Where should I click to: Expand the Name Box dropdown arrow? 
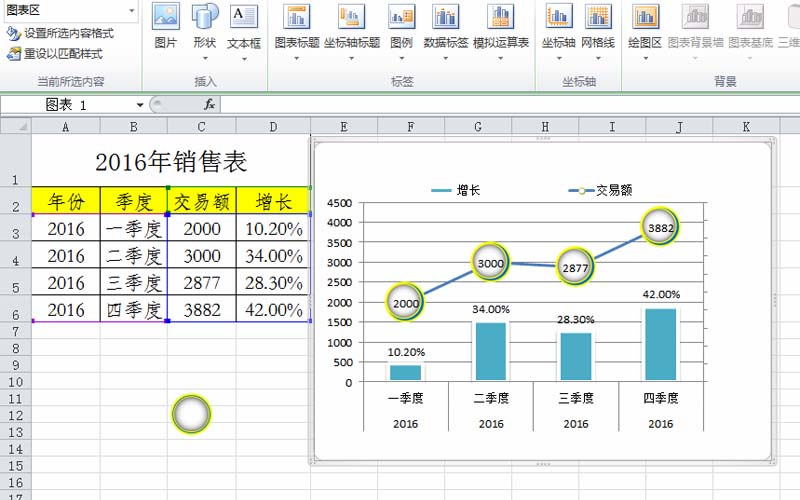tap(140, 105)
